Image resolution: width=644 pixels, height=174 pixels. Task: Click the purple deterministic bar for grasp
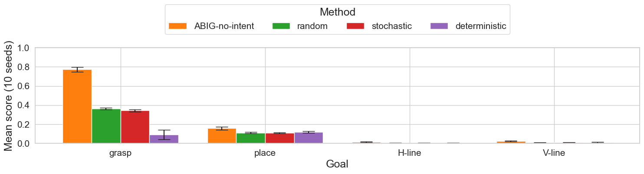(x=164, y=139)
